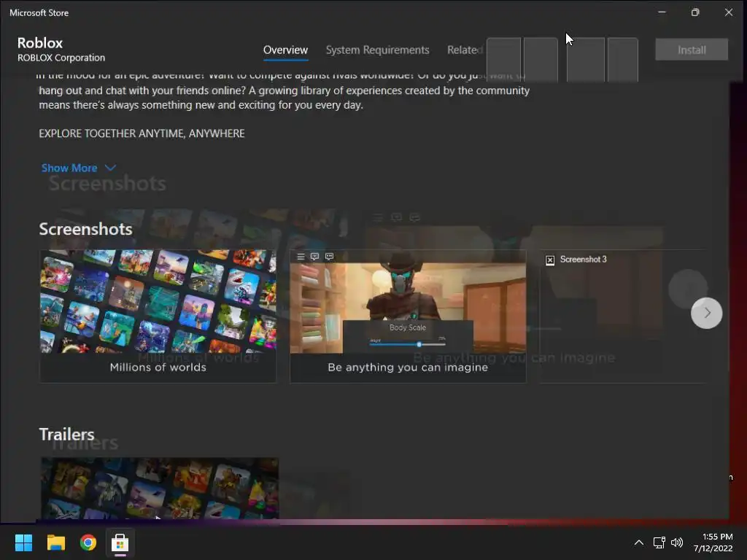Play the Roblox trailer video

point(160,488)
